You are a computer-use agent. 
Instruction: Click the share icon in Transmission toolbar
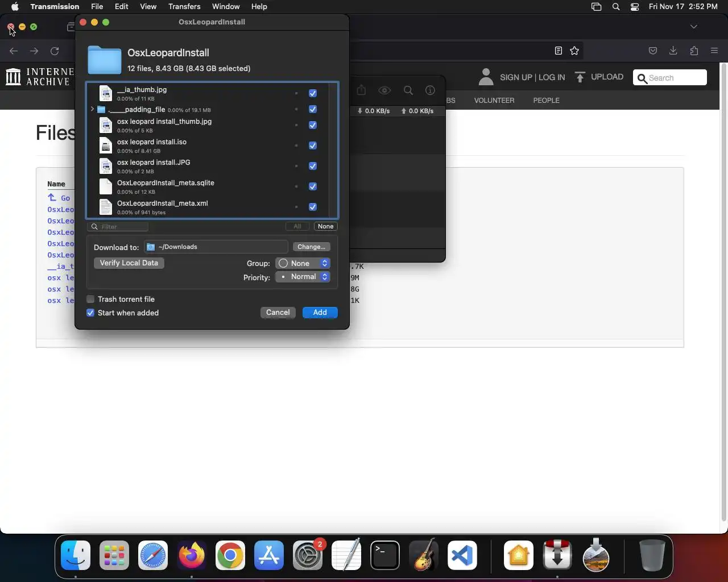(361, 90)
